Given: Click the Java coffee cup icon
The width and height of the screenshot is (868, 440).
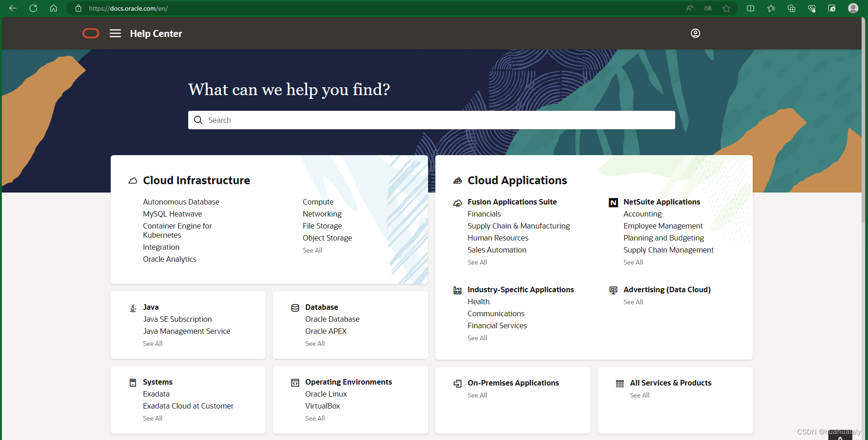Looking at the screenshot, I should 133,308.
